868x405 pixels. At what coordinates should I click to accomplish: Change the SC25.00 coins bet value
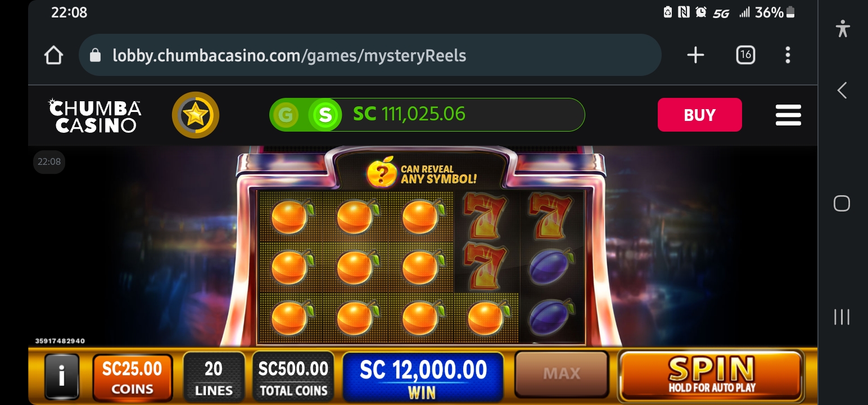[132, 377]
